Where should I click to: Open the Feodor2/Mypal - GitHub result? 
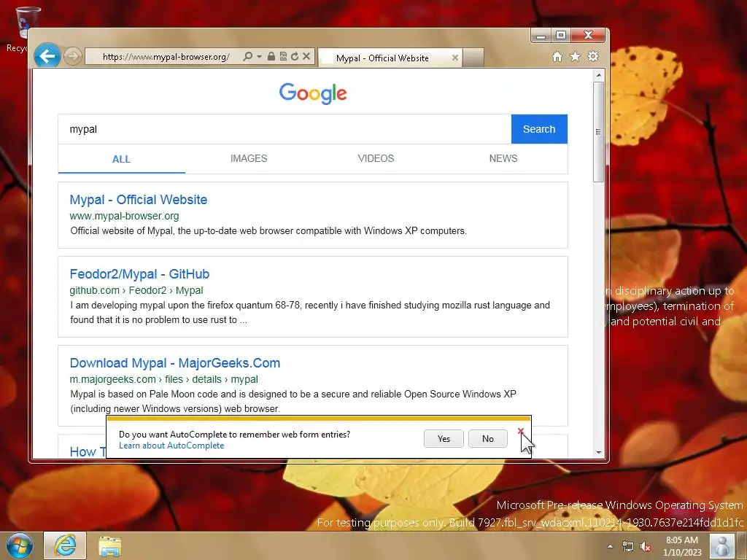[x=139, y=274]
